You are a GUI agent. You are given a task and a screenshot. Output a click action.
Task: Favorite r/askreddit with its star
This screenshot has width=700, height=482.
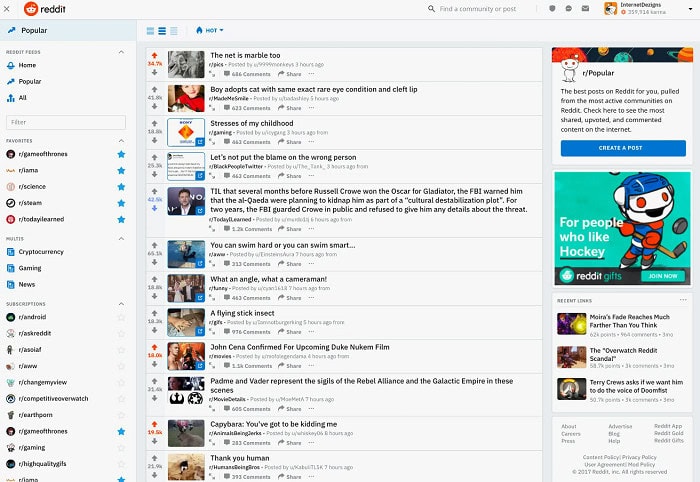coord(121,333)
